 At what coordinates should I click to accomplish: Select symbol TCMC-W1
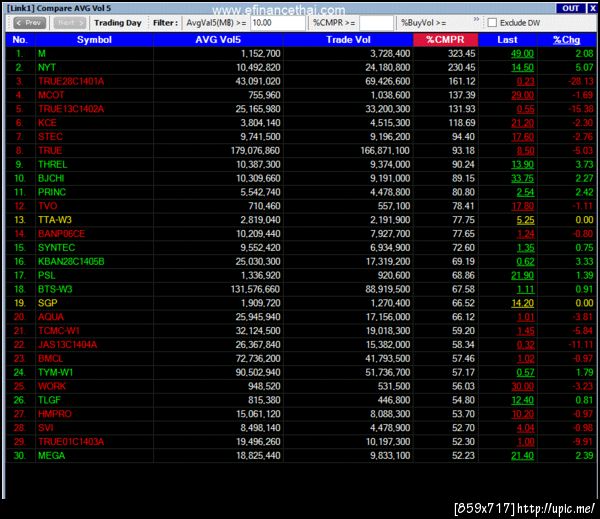59,331
